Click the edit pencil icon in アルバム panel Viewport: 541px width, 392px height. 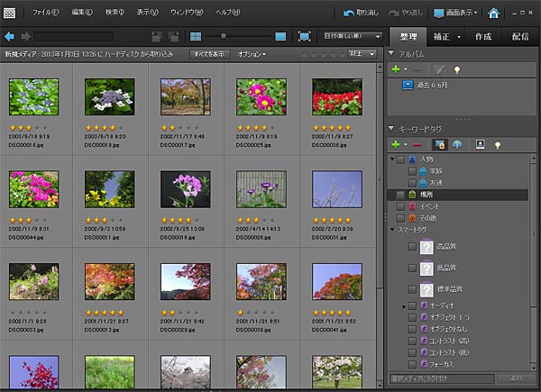(440, 70)
